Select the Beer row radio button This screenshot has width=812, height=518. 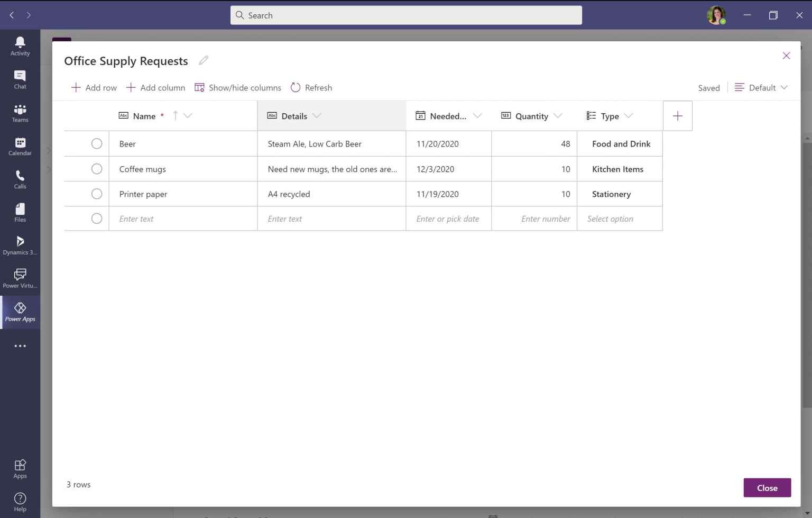tap(97, 143)
